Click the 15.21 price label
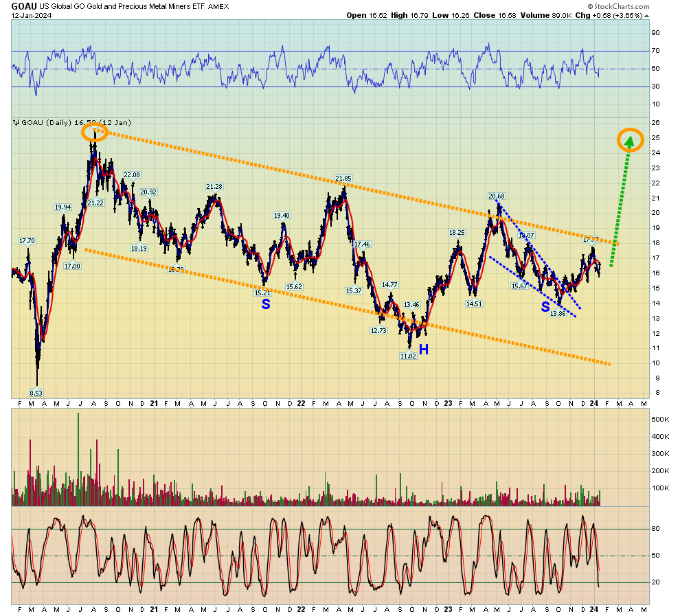This screenshot has height=616, width=680. (x=262, y=293)
